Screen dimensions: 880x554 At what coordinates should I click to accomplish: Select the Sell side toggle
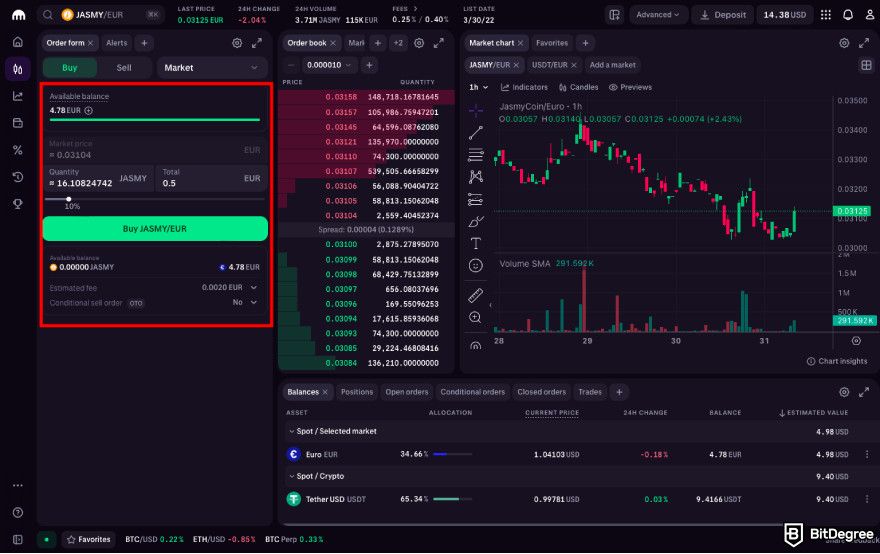pyautogui.click(x=124, y=68)
